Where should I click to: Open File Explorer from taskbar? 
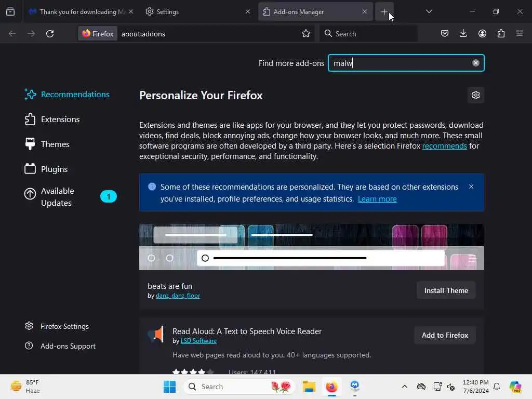(x=309, y=387)
